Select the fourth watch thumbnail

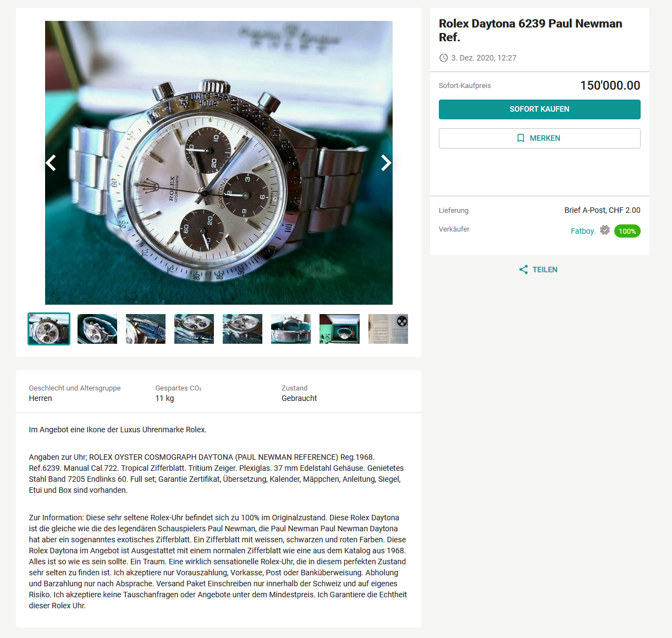click(194, 329)
